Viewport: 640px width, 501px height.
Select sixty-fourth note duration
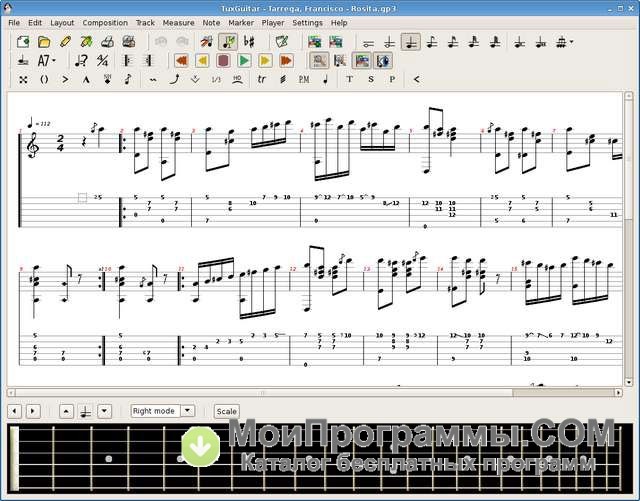pyautogui.click(x=495, y=42)
